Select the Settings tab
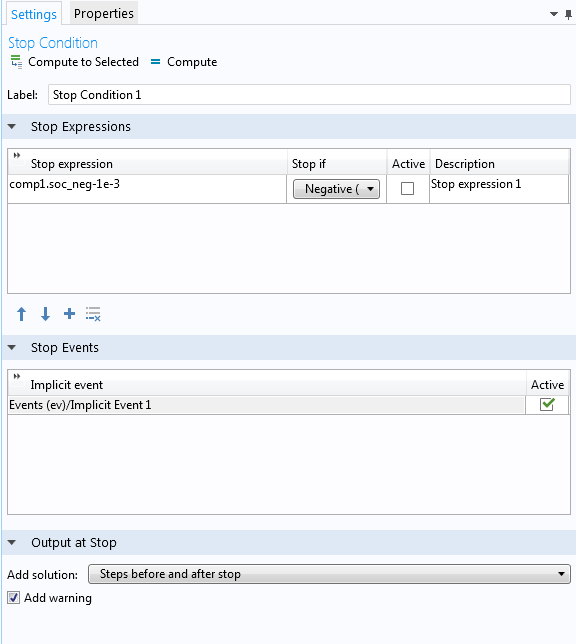The width and height of the screenshot is (576, 644). coord(34,14)
